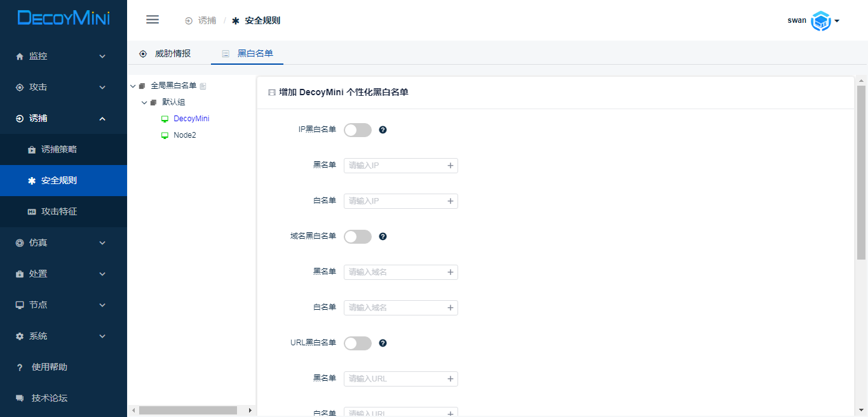This screenshot has width=868, height=417.
Task: Enable the IP黑白名单 toggle switch
Action: point(357,130)
